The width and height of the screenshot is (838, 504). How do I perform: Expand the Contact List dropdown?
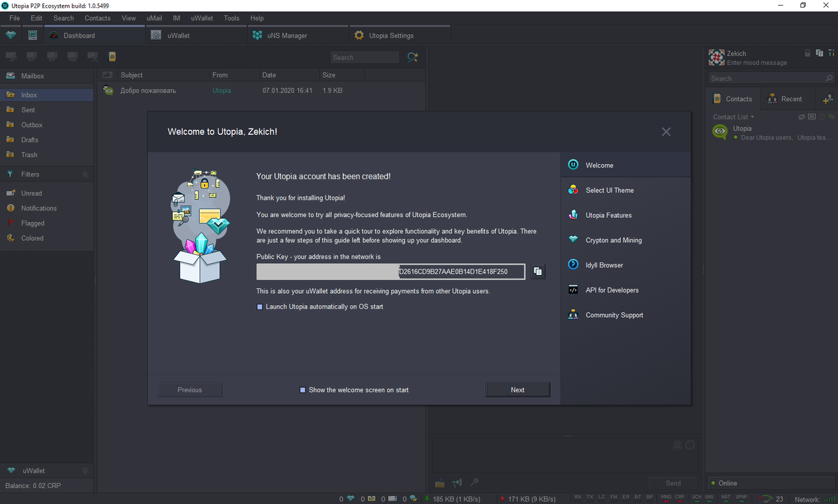(733, 117)
